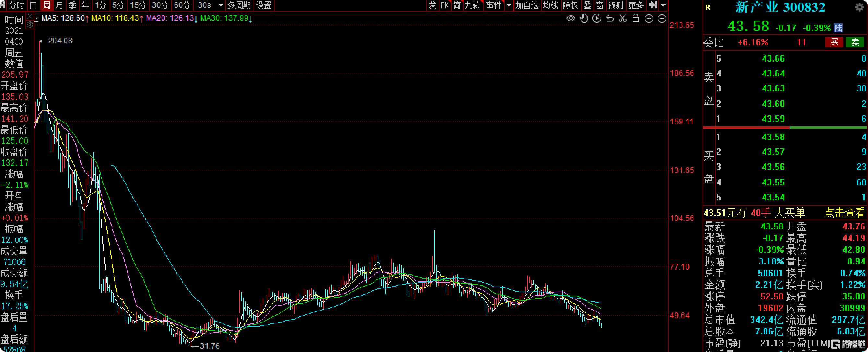Open the 设置 settings button

(264, 5)
